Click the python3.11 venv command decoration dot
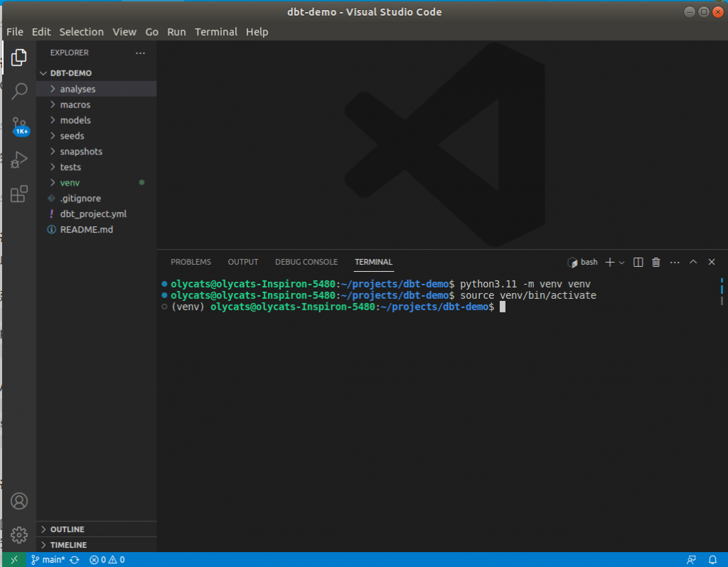The image size is (728, 567). coord(164,284)
